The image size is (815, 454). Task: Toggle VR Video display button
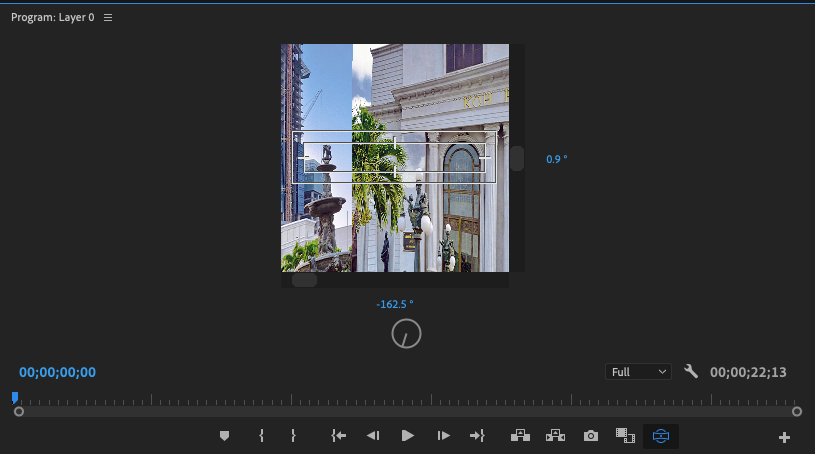point(661,436)
